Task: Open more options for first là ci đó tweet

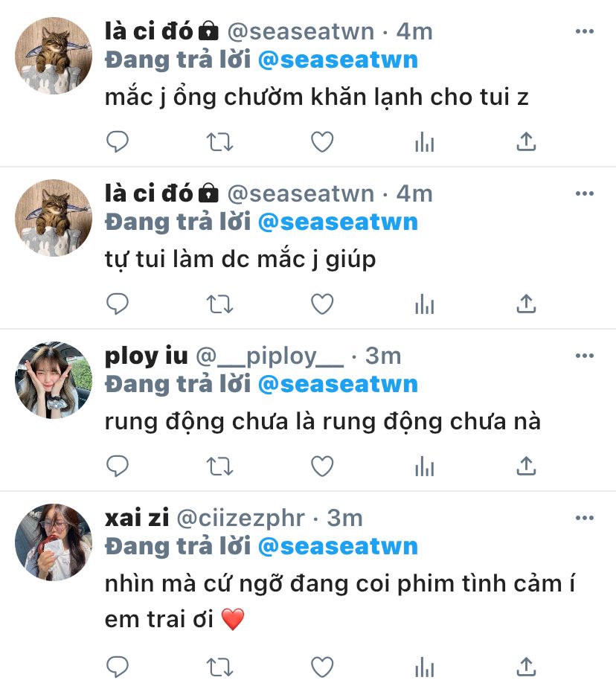Action: (x=585, y=31)
